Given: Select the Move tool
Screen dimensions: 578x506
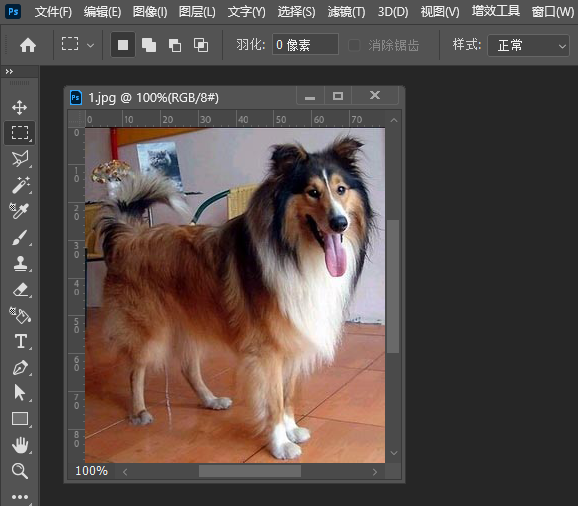Looking at the screenshot, I should click(x=20, y=107).
